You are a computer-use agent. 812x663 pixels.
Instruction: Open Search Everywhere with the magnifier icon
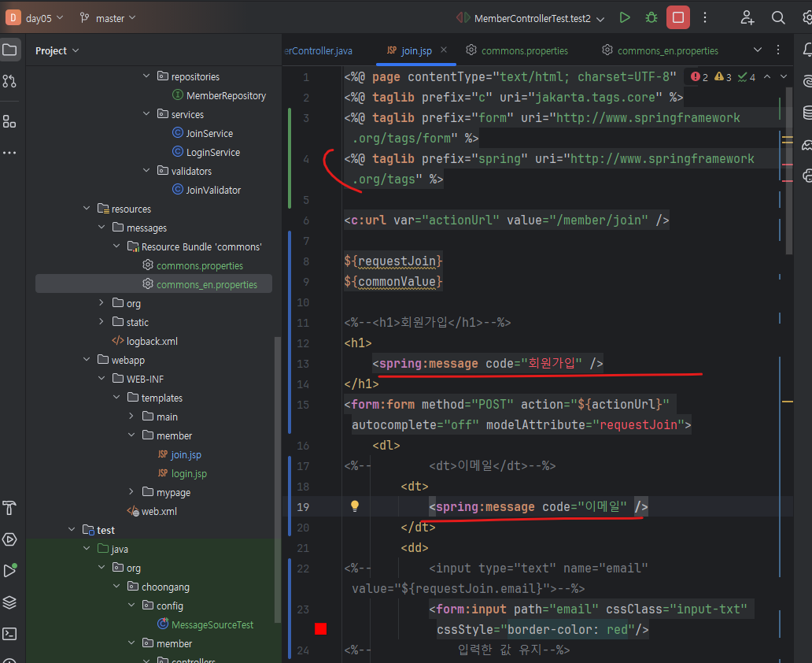click(778, 17)
